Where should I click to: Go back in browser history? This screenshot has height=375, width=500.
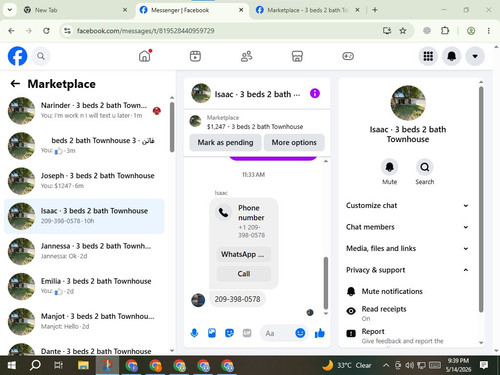11,31
